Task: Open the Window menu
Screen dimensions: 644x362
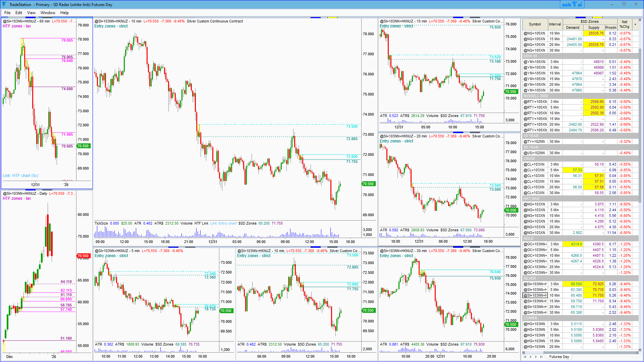Action: click(48, 13)
